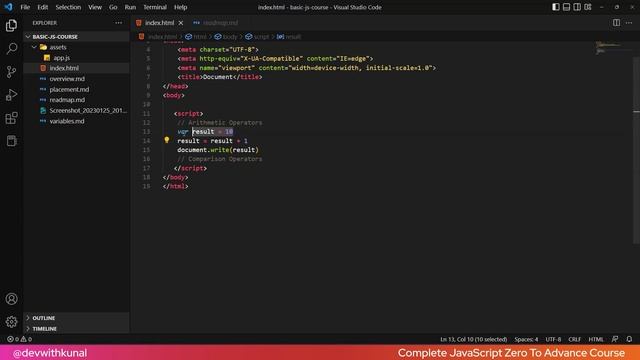This screenshot has width=640, height=360.
Task: Open the Go menu
Action: pyautogui.click(x=113, y=7)
